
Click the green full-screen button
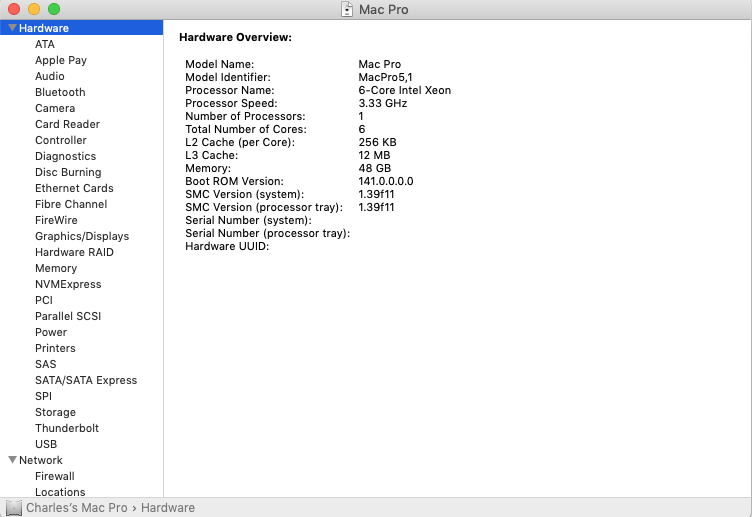click(54, 9)
